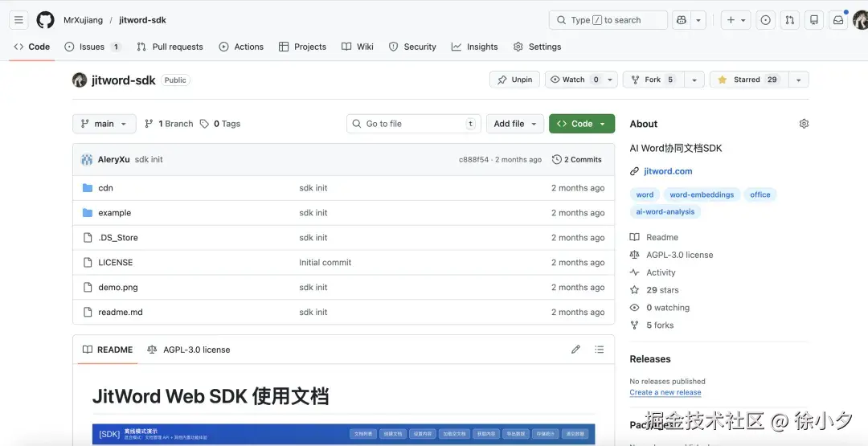868x446 pixels.
Task: Click the book icon next to Readme
Action: point(634,237)
